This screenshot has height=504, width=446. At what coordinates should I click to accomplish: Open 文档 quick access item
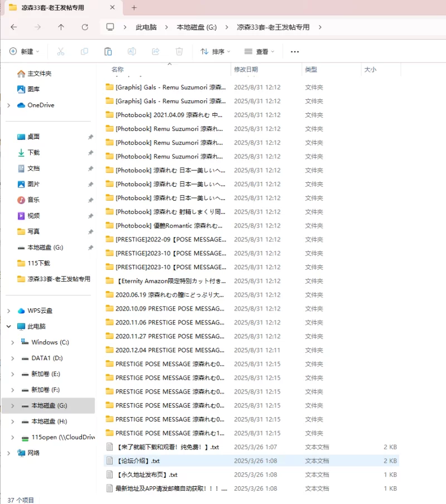pyautogui.click(x=33, y=168)
